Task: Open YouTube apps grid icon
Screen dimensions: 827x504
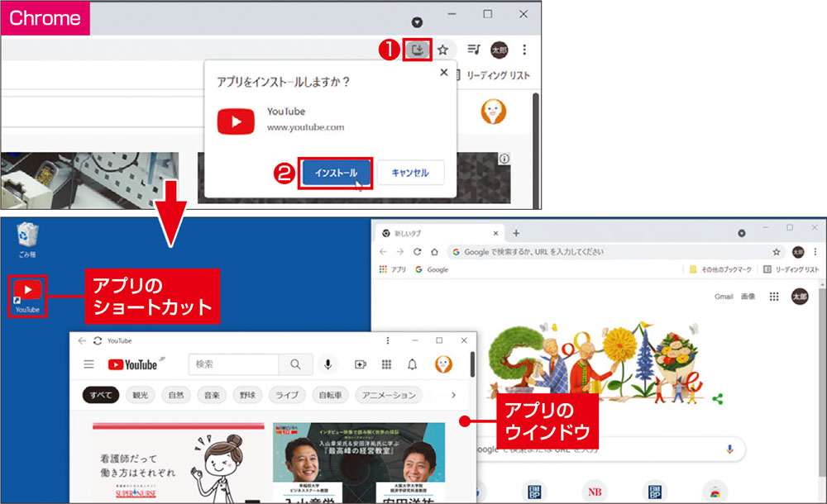Action: (x=386, y=364)
